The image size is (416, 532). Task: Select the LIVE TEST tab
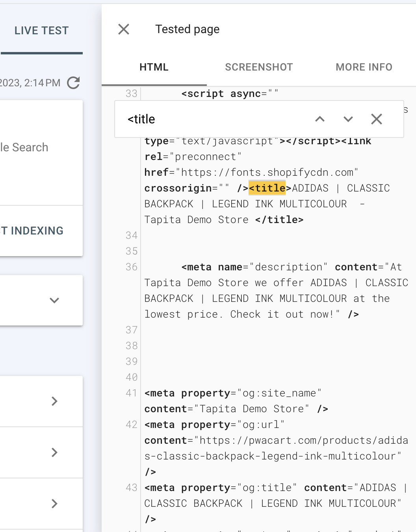[41, 31]
